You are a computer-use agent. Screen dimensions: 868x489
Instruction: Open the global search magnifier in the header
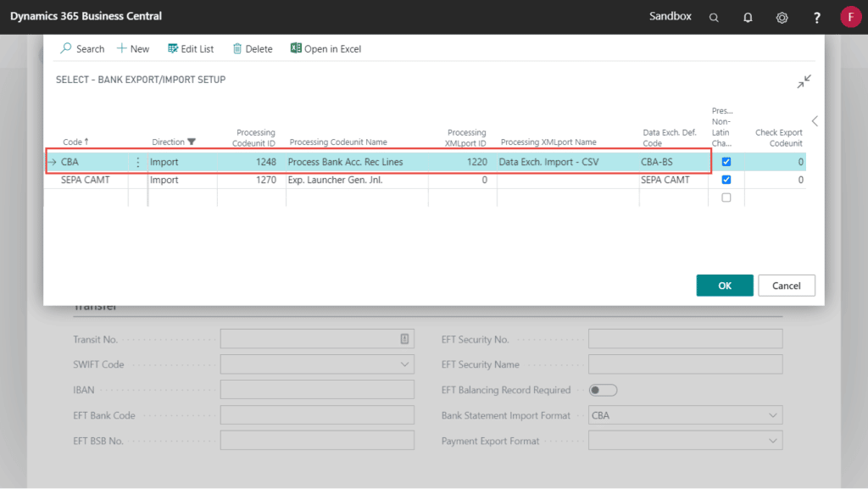714,17
